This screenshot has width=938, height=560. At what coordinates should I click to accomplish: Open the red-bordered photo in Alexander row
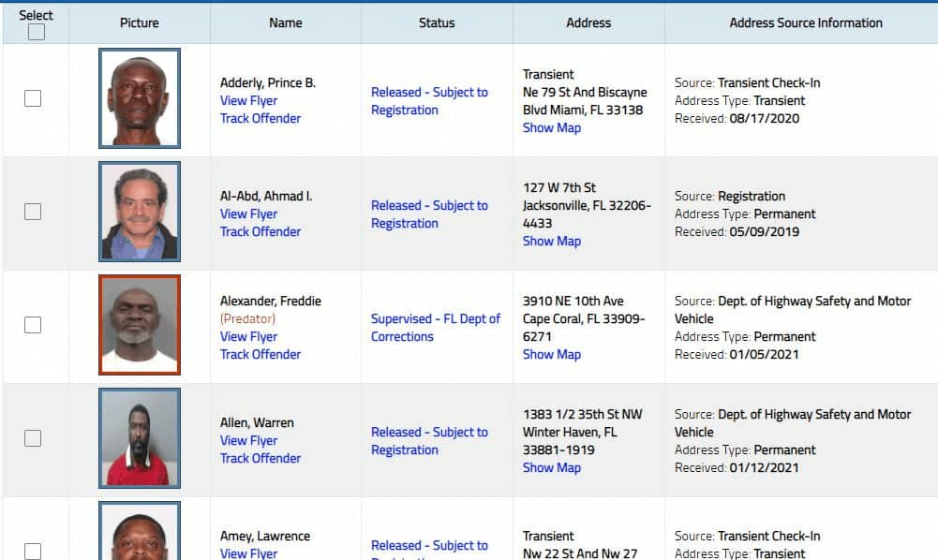coord(139,325)
